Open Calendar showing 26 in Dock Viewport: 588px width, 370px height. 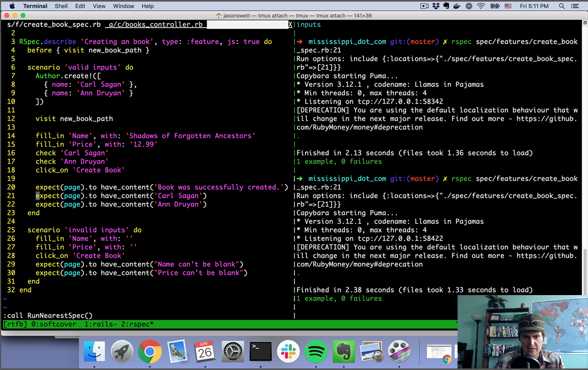pos(205,352)
